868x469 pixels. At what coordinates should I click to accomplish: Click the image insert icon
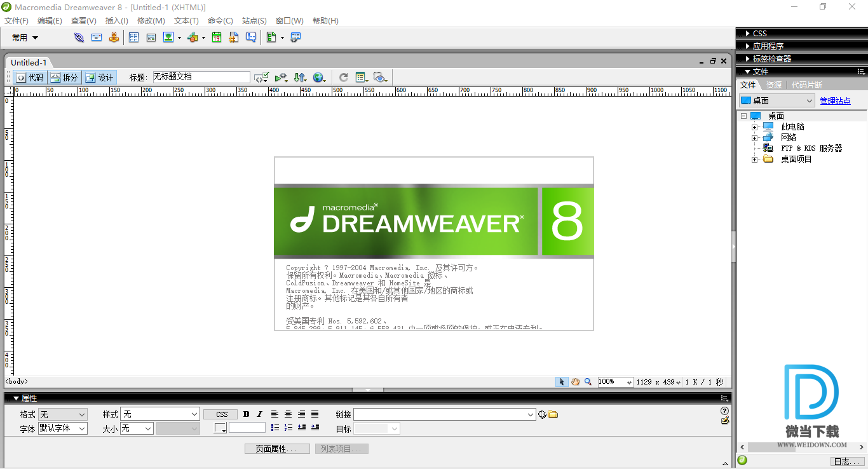click(168, 37)
